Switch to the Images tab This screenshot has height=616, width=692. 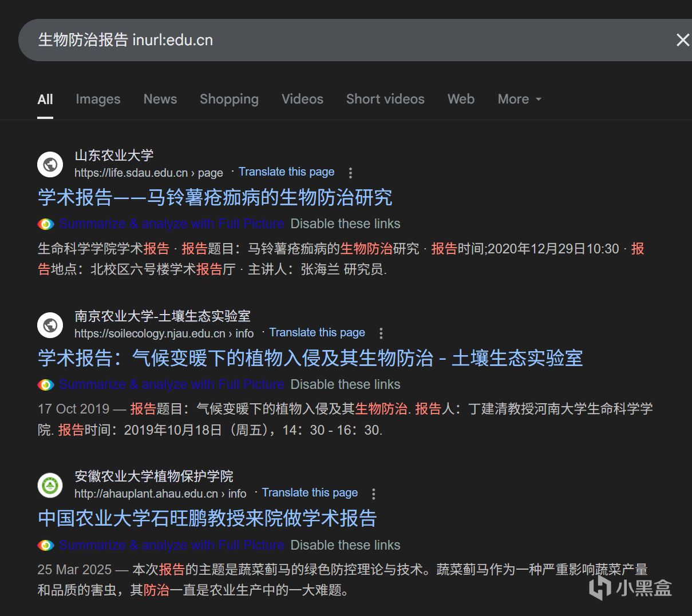[x=98, y=100]
